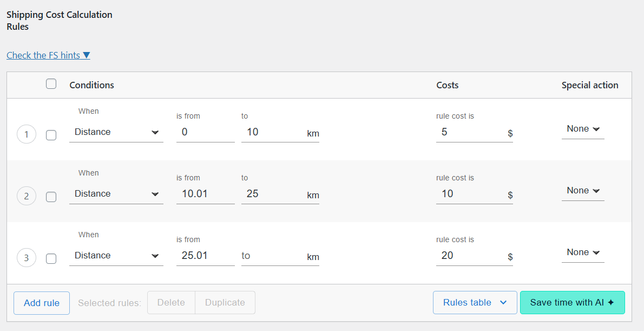Check the checkbox for rule 1
The width and height of the screenshot is (644, 331).
51,135
